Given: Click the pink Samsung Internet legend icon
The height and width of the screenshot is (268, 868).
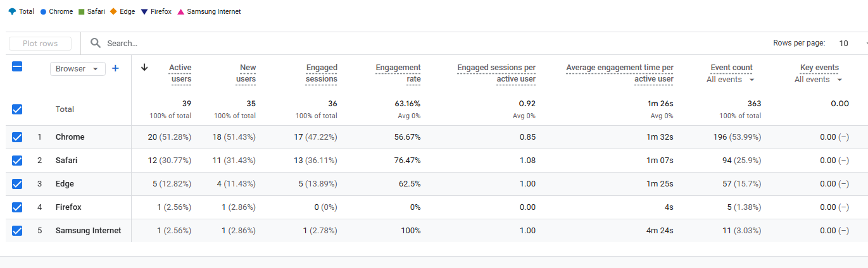Looking at the screenshot, I should [x=181, y=11].
